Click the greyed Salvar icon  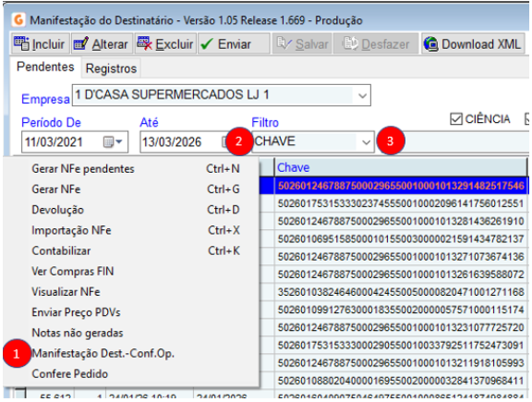tap(284, 43)
